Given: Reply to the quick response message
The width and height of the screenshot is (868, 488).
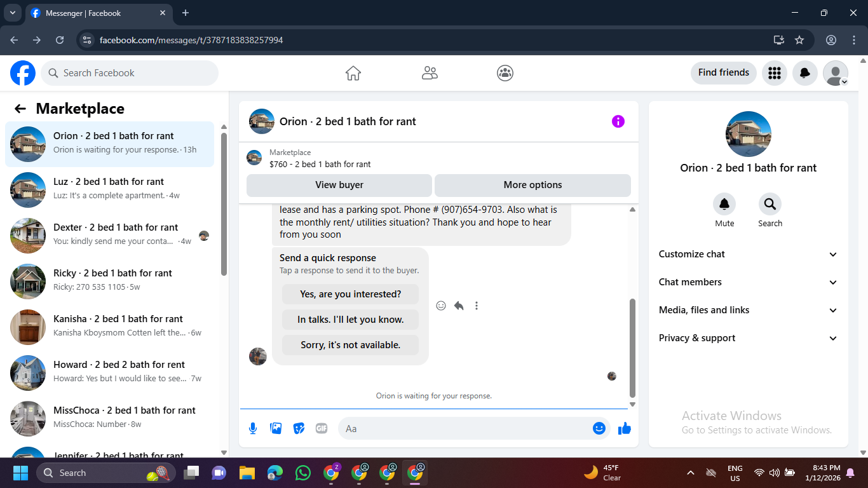Looking at the screenshot, I should pyautogui.click(x=459, y=306).
